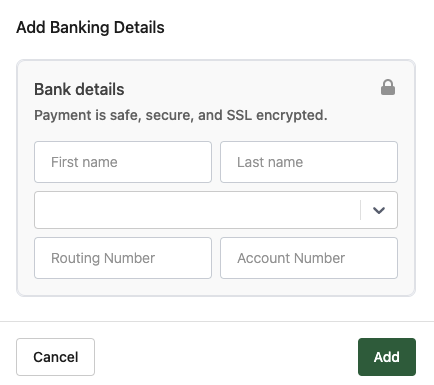Expand the dropdown using the chevron arrow
This screenshot has width=434, height=385.
click(379, 210)
